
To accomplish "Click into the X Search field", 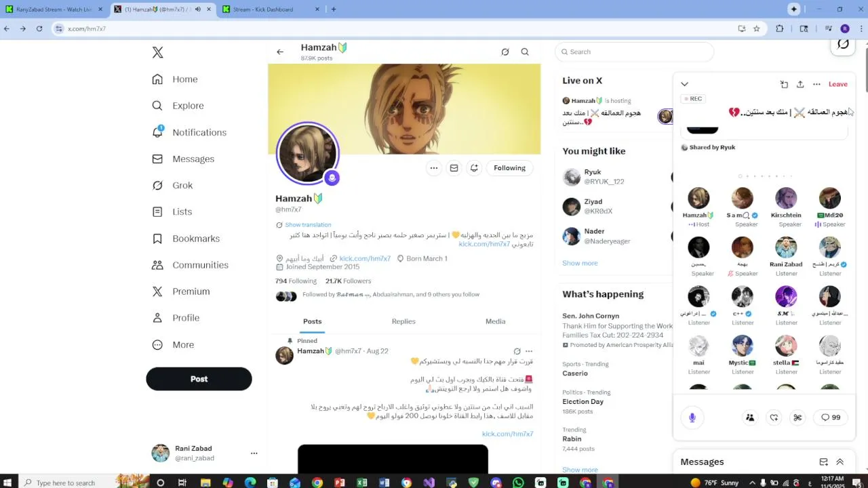I will pos(634,52).
